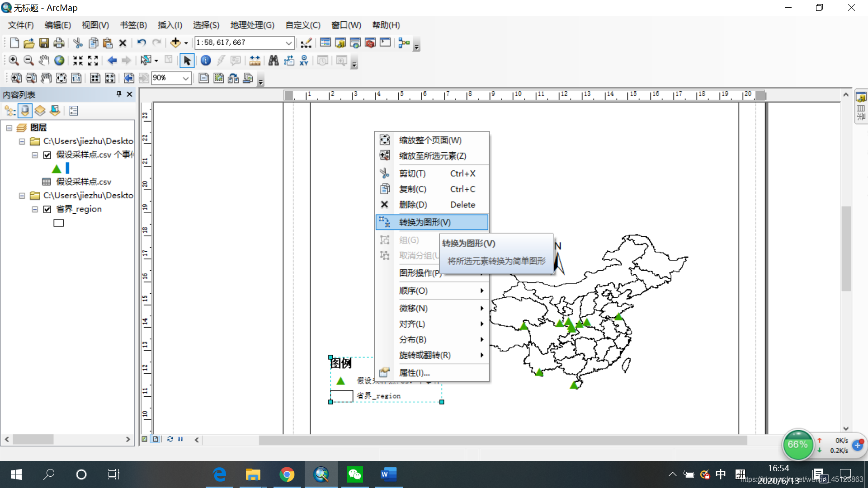Switch to List By Source view

25,111
